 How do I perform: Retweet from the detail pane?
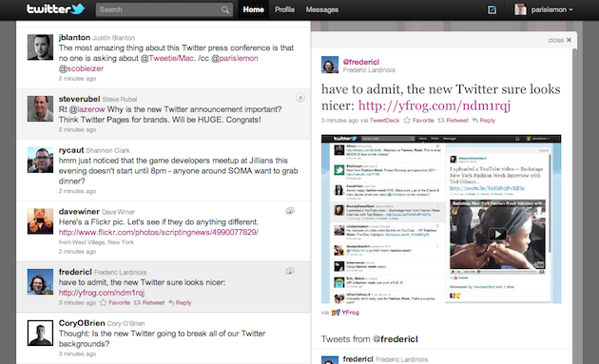pyautogui.click(x=454, y=121)
